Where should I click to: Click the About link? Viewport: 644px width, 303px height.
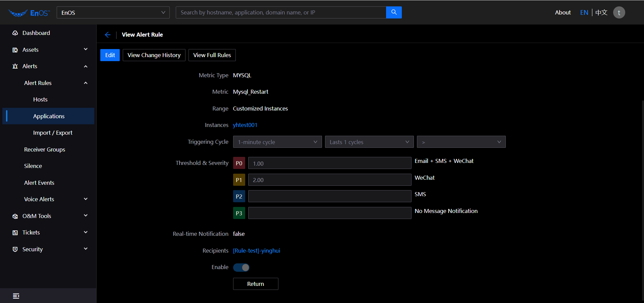click(x=563, y=12)
